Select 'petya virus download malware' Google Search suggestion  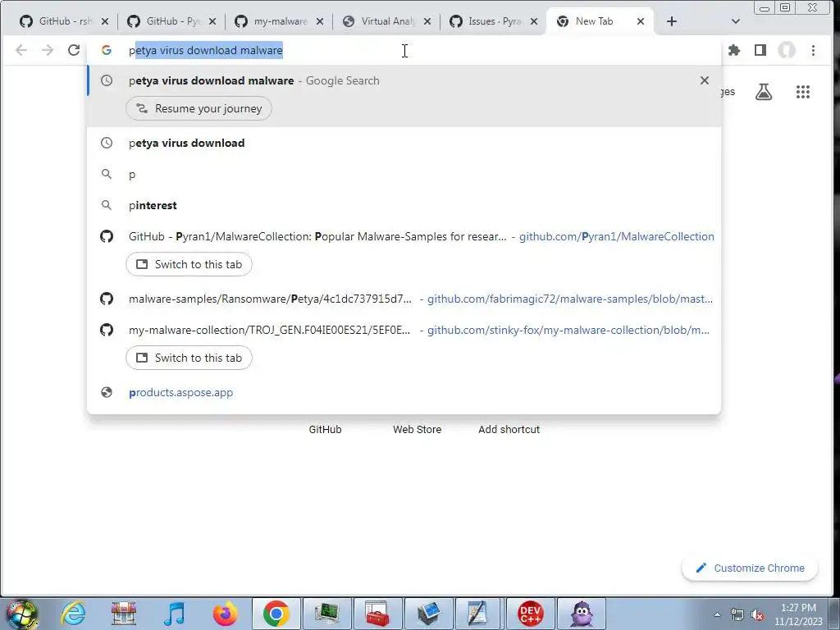click(x=404, y=80)
